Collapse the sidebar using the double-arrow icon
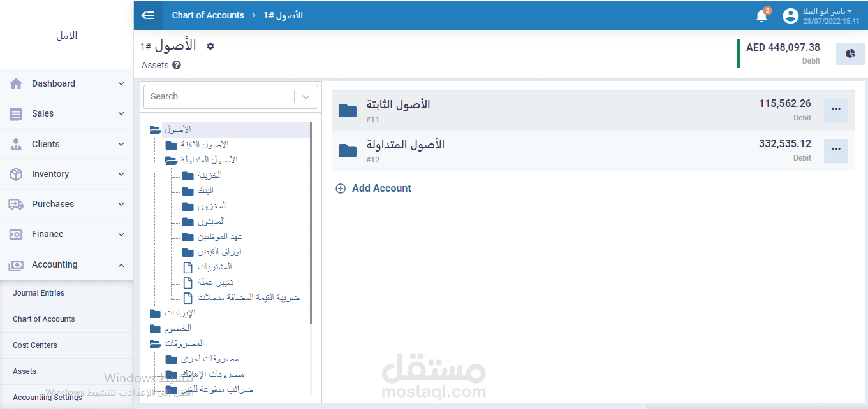This screenshot has height=409, width=868. coord(149,15)
